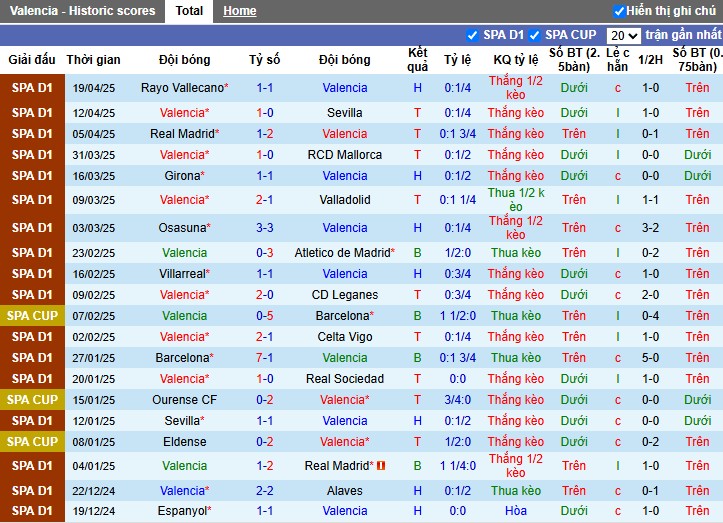Uncheck the SPA CUP filter checkbox
Screen dimensions: 723x523
pyautogui.click(x=534, y=35)
